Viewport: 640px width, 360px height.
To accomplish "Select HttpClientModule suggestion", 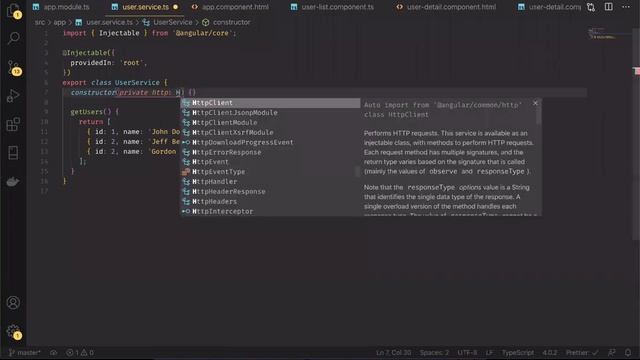I will (x=271, y=122).
